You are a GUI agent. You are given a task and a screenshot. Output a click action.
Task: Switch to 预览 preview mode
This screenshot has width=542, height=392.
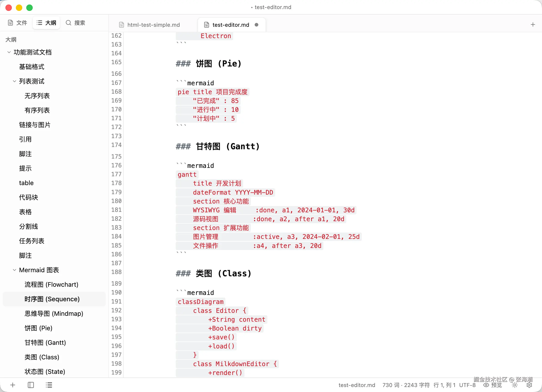(x=493, y=385)
